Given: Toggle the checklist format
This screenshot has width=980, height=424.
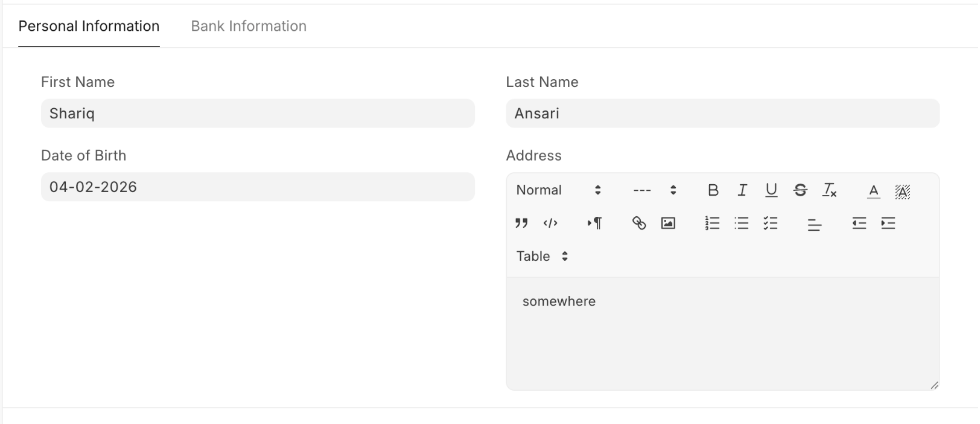Looking at the screenshot, I should (x=771, y=223).
